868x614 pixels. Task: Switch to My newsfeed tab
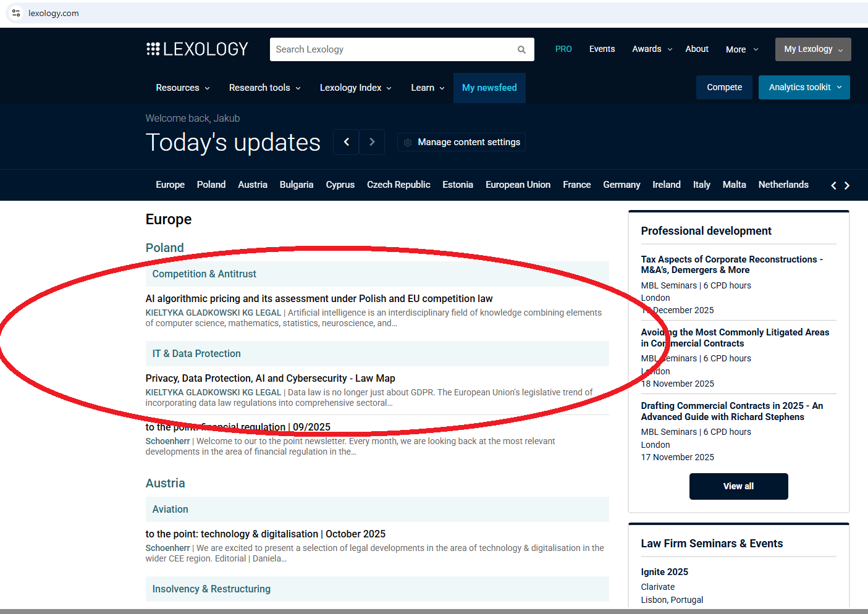click(489, 88)
